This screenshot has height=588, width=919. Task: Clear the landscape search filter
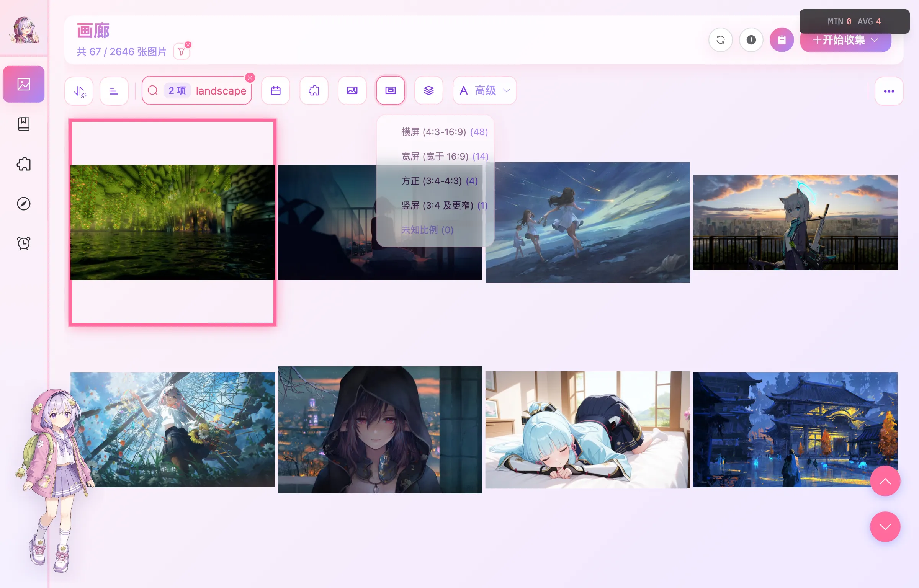(250, 78)
